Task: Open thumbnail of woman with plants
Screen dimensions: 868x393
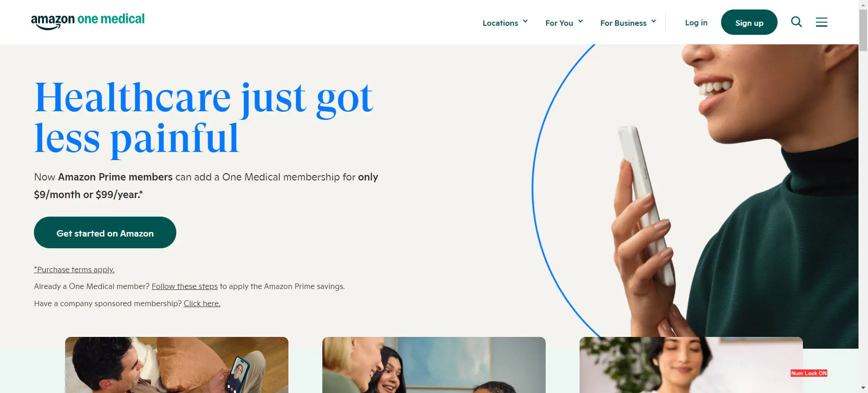Action: tap(691, 365)
